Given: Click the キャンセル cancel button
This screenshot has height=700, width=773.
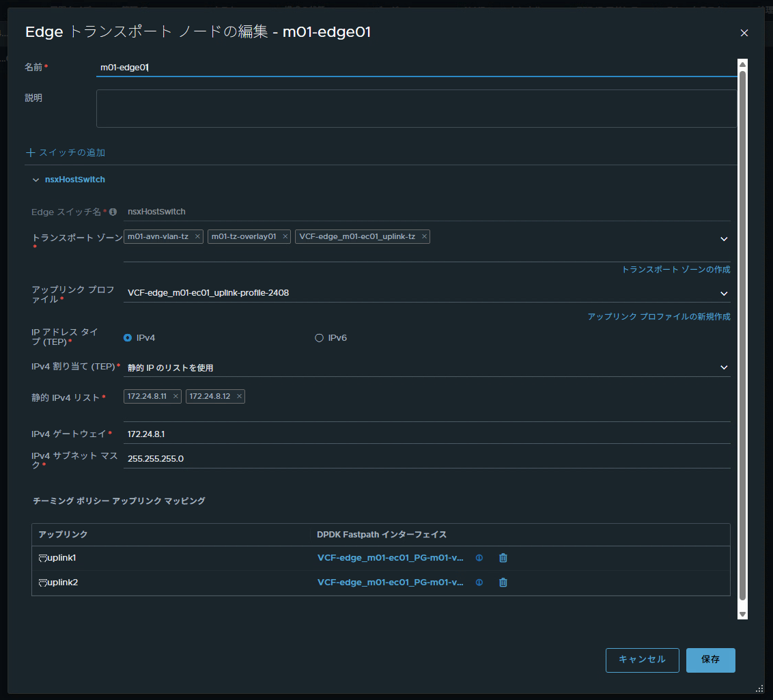Looking at the screenshot, I should pyautogui.click(x=643, y=660).
